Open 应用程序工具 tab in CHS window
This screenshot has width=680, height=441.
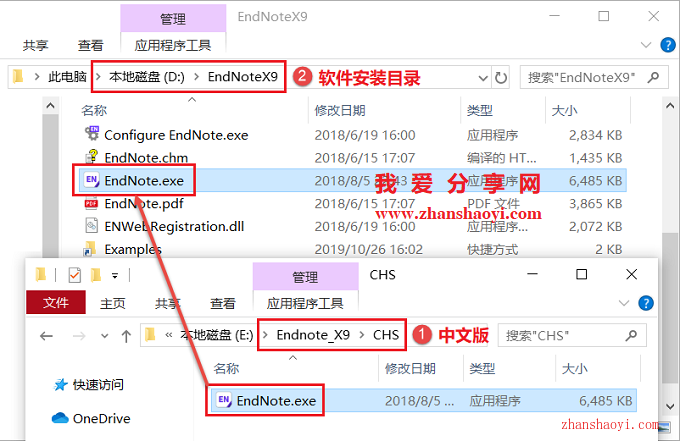(305, 303)
